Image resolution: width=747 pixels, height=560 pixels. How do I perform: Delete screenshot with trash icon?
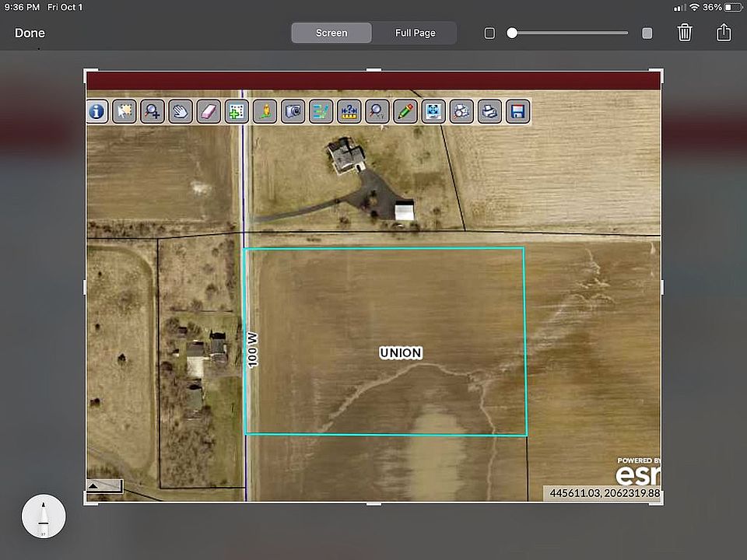[685, 33]
